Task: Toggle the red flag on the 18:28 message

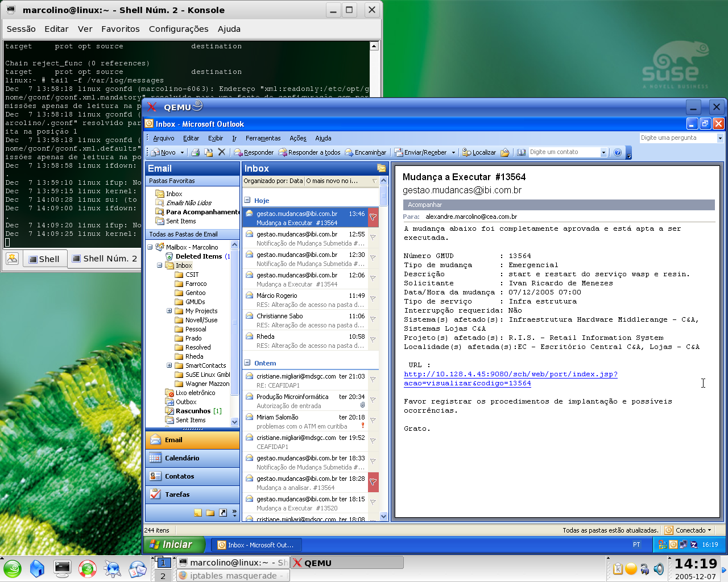Action: coord(373,482)
